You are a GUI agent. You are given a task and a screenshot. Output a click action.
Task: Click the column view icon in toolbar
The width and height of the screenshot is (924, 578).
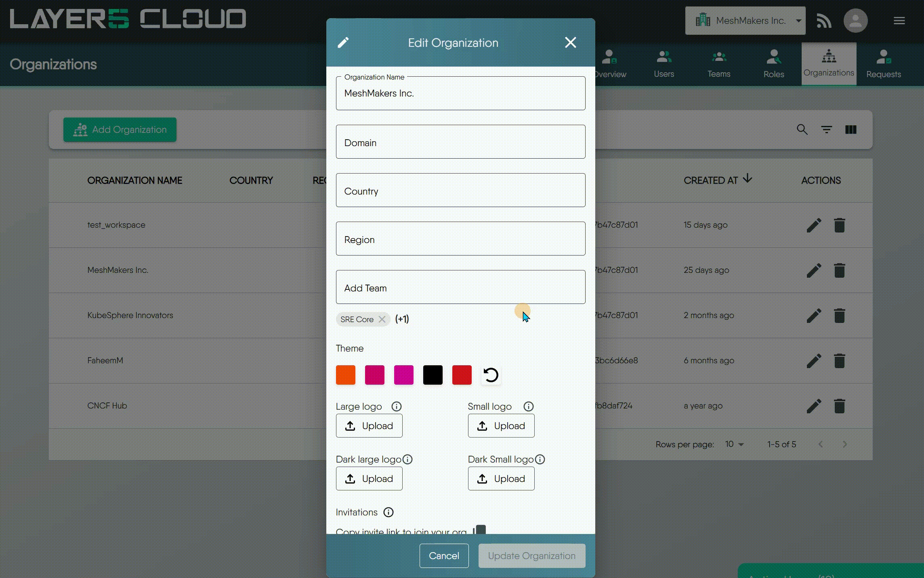pyautogui.click(x=850, y=130)
